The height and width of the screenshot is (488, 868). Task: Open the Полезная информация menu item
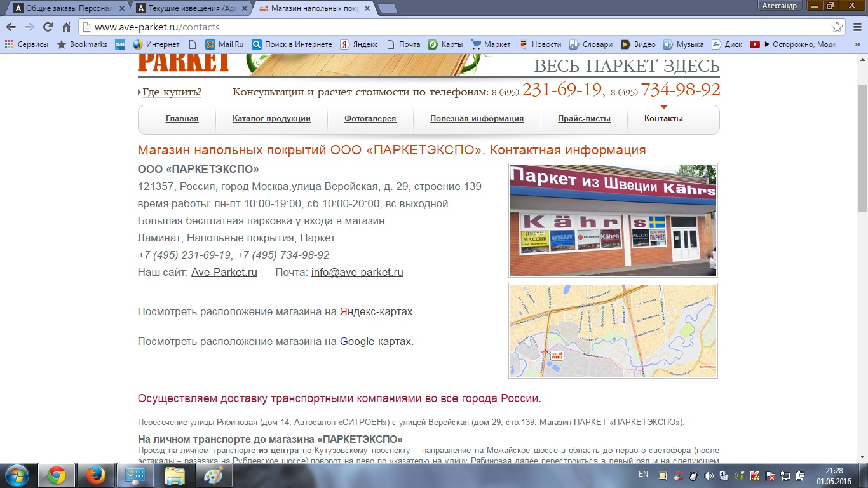[x=477, y=119]
